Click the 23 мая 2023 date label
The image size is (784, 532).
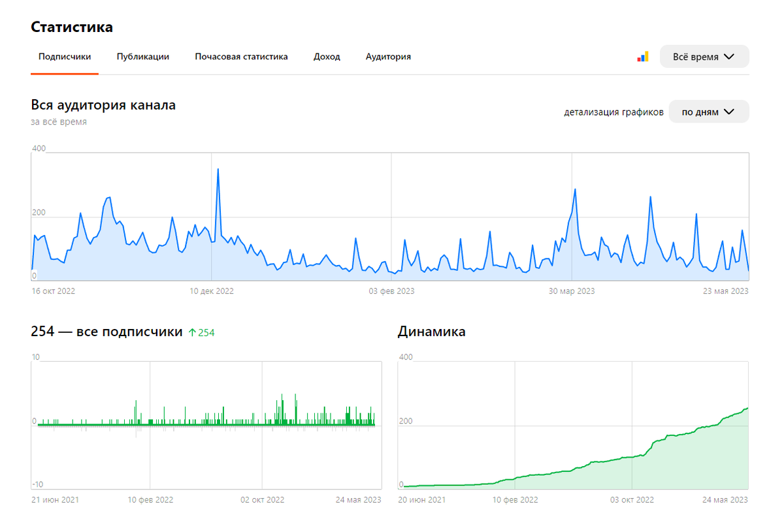(x=727, y=292)
